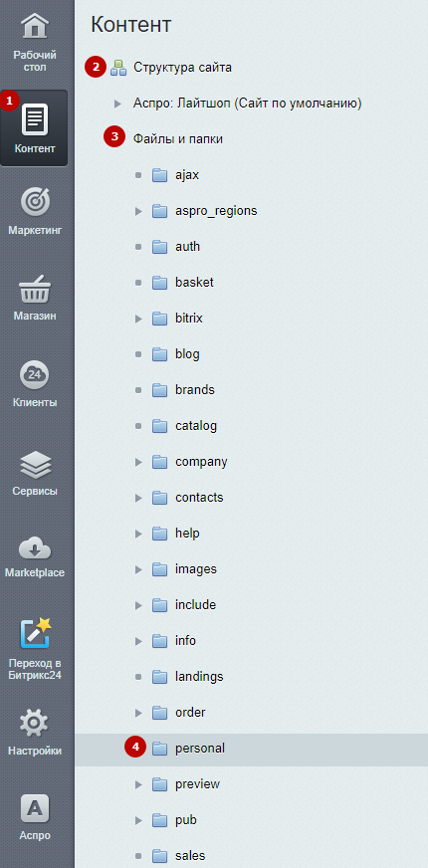
Task: Select the Контент sidebar menu item
Action: pyautogui.click(x=34, y=128)
